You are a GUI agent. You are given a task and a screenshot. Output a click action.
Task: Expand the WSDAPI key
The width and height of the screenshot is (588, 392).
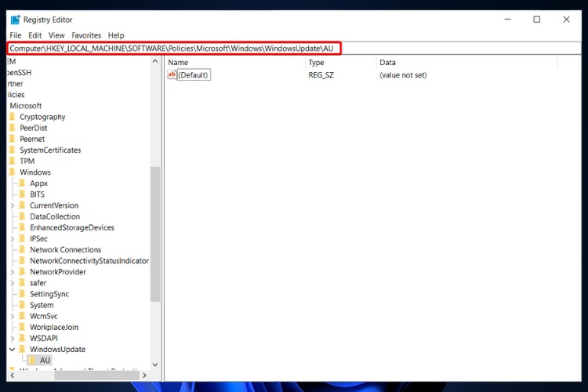[x=12, y=339]
